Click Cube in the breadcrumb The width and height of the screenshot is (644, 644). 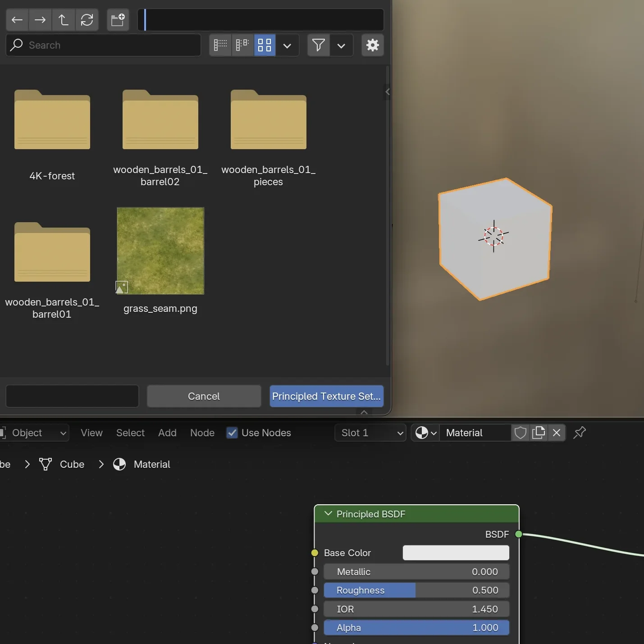[72, 464]
